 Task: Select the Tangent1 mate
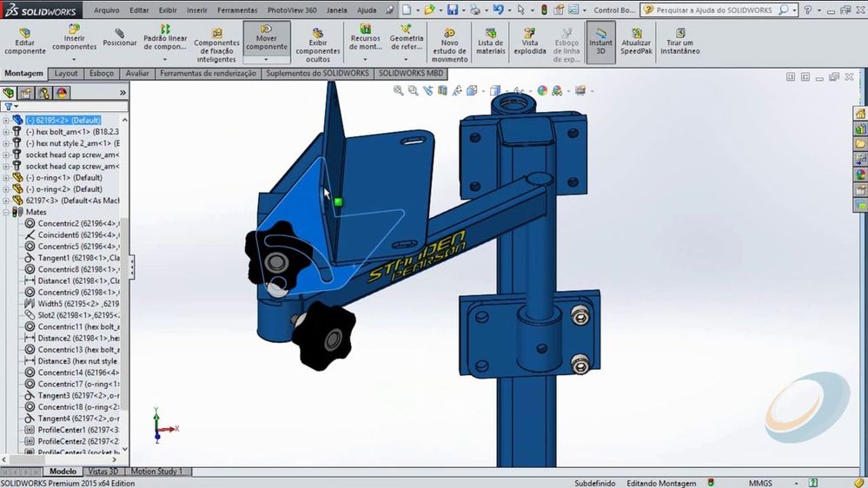click(72, 258)
